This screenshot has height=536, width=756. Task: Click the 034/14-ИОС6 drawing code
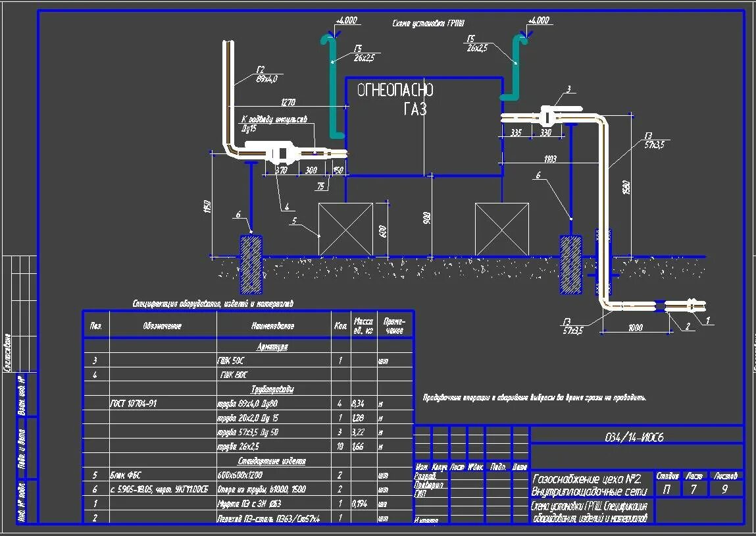coord(634,437)
